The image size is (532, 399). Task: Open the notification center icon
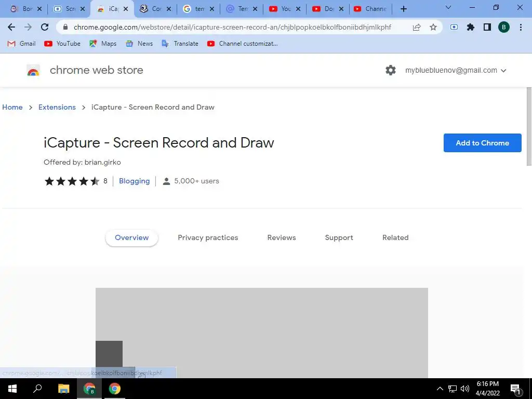(515, 389)
